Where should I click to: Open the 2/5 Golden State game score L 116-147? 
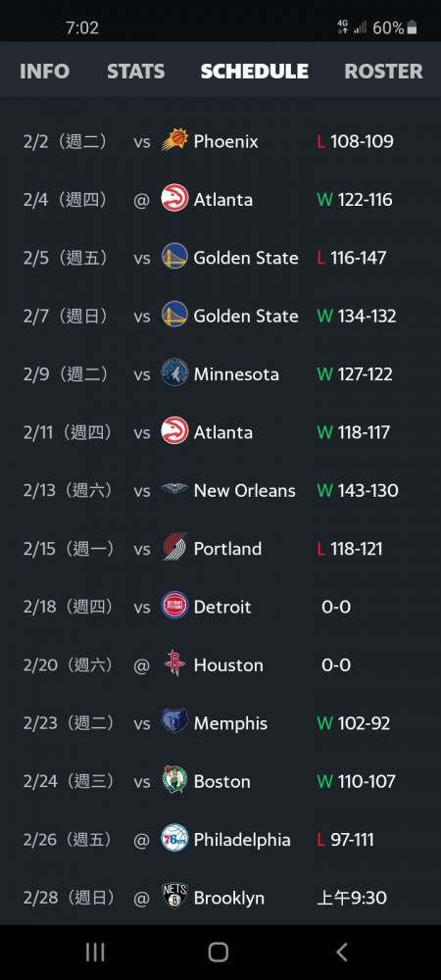352,258
